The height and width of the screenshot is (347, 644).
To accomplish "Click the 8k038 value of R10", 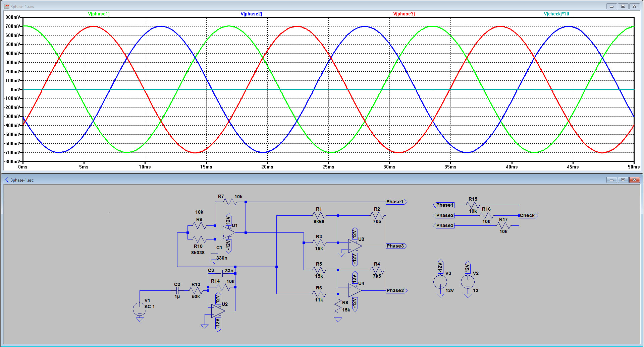I will [x=198, y=253].
